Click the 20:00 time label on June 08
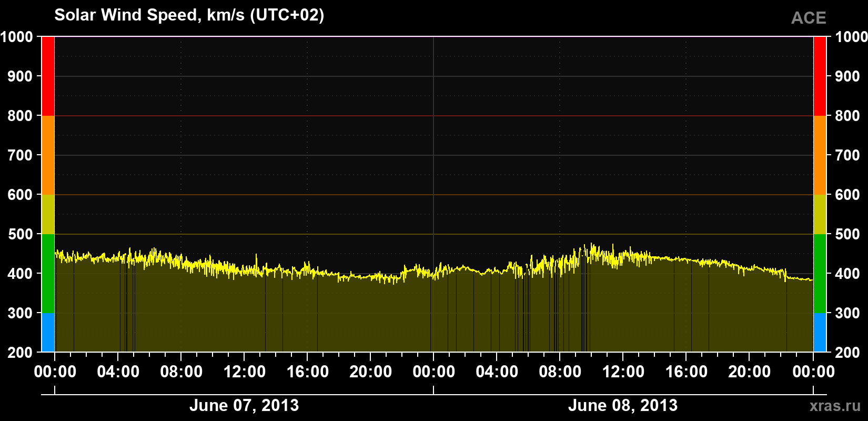Screen dimensions: 868x421 pyautogui.click(x=750, y=372)
